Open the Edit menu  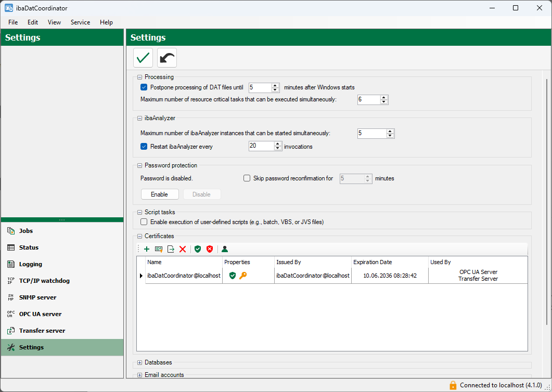33,22
